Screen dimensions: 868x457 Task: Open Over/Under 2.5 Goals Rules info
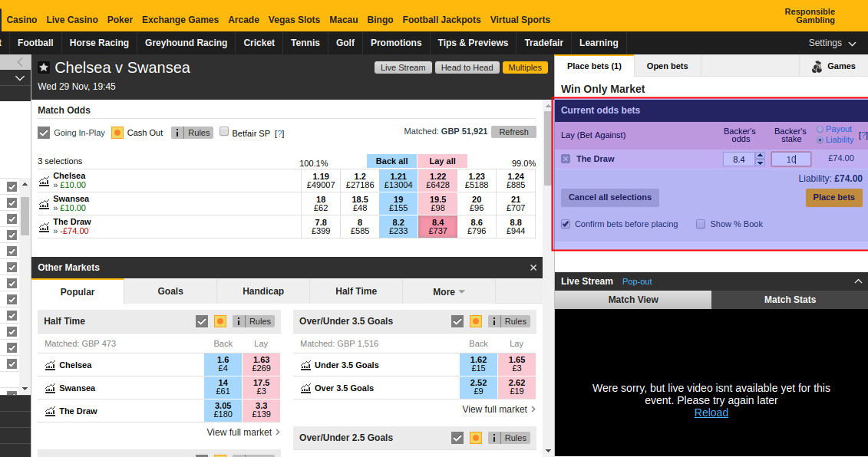509,438
